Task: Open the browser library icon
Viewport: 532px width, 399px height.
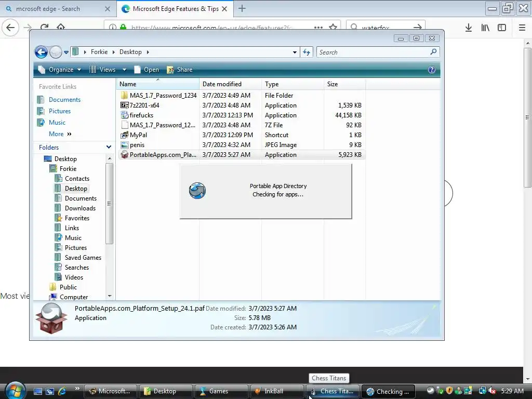Action: [x=485, y=28]
